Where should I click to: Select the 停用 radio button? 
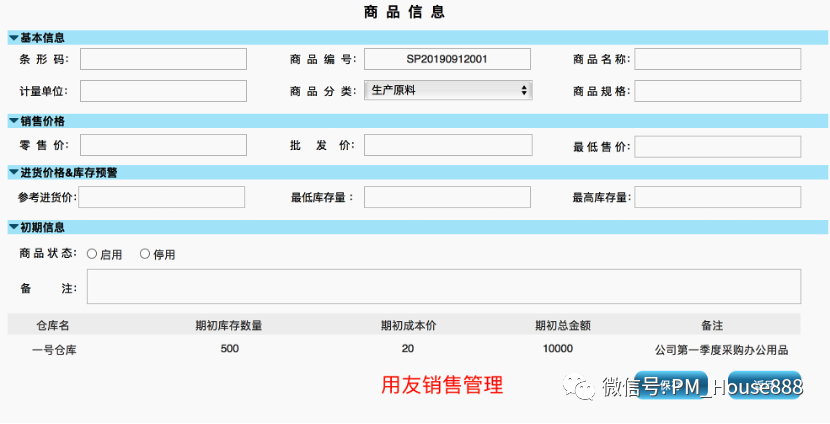[x=145, y=254]
